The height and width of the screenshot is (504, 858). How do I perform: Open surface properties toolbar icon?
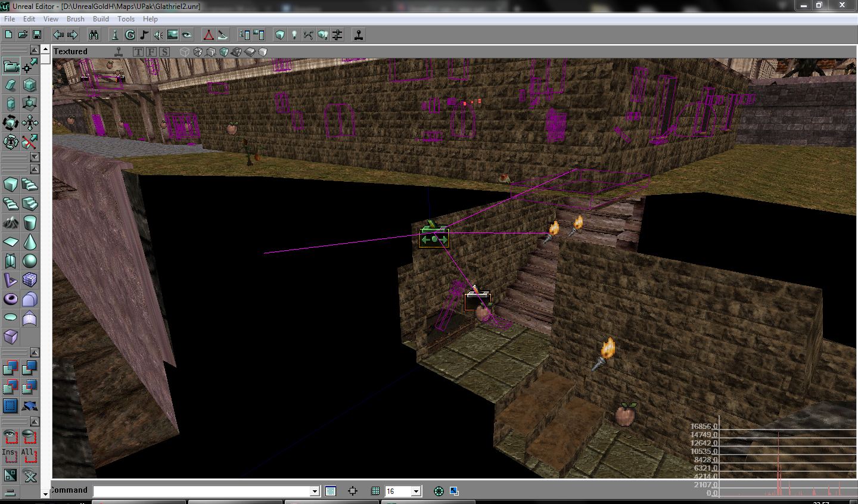pyautogui.click(x=259, y=35)
